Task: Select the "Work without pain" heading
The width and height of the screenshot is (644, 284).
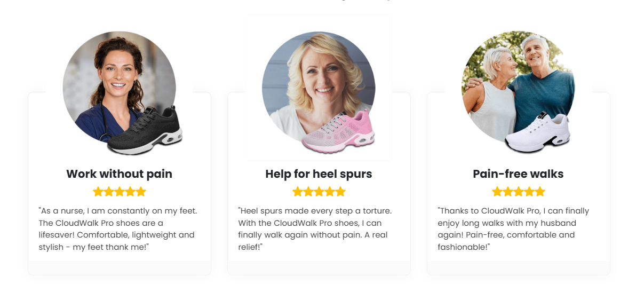Action: [119, 174]
